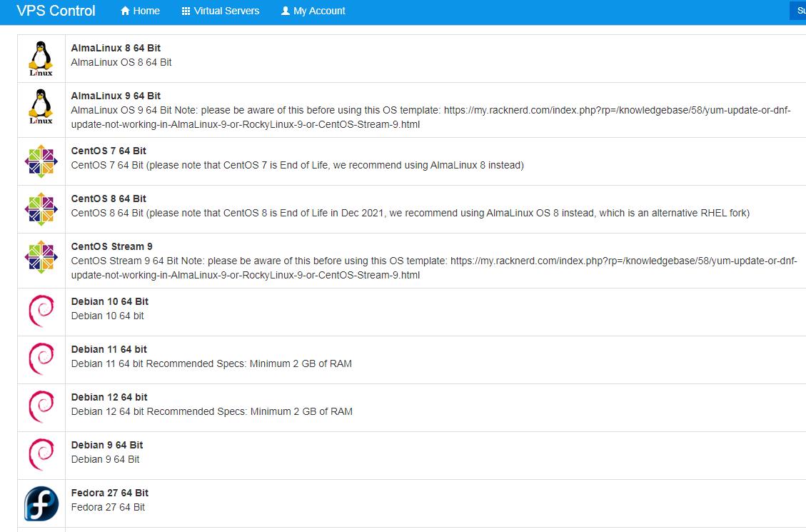Select the Debian 9 64 Bit title
This screenshot has height=532, width=806.
coord(107,445)
